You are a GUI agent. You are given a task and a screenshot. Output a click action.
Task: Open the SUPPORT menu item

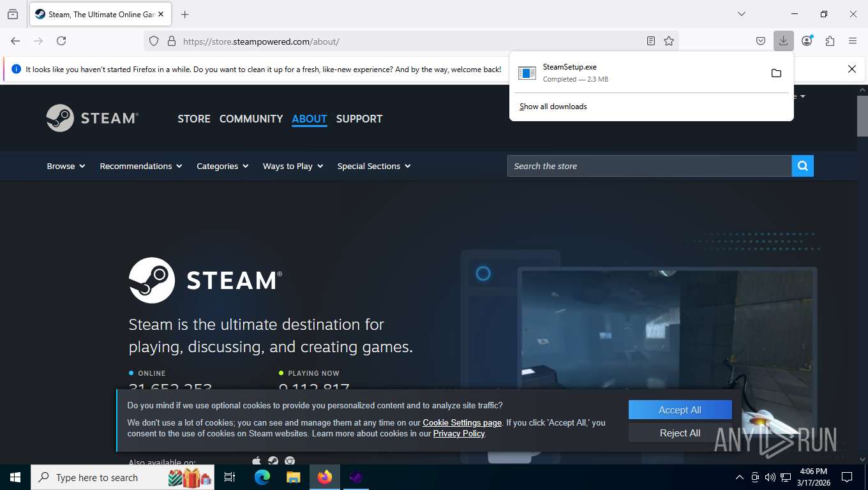click(359, 119)
